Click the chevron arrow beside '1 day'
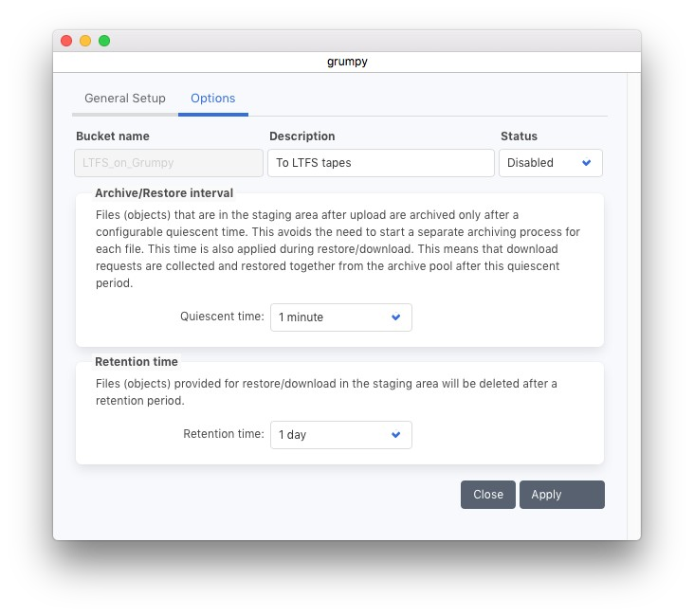Viewport: 694px width, 616px height. [396, 435]
